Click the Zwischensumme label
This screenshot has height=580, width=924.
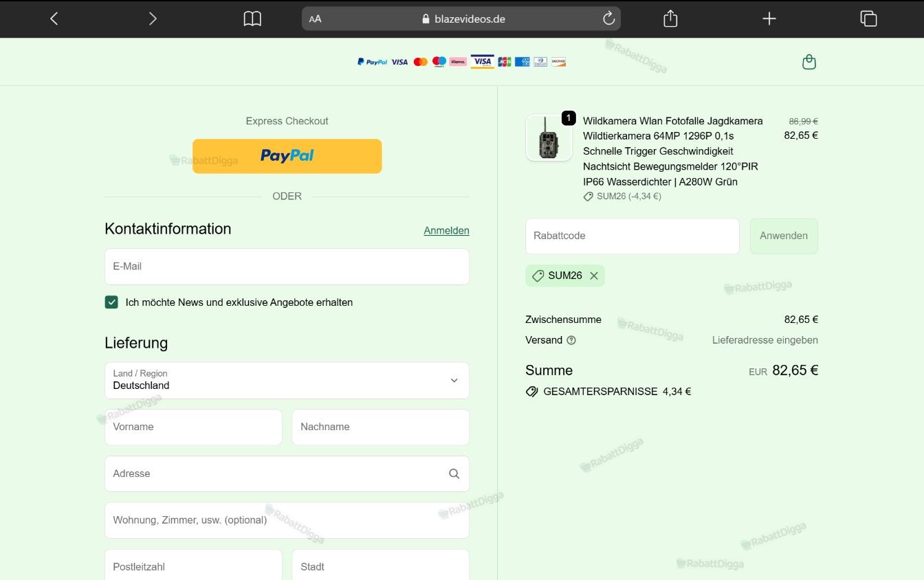[563, 320]
